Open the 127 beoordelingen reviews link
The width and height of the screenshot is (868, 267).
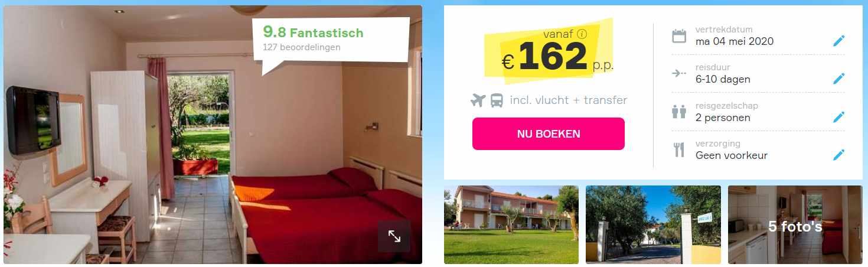pyautogui.click(x=301, y=47)
